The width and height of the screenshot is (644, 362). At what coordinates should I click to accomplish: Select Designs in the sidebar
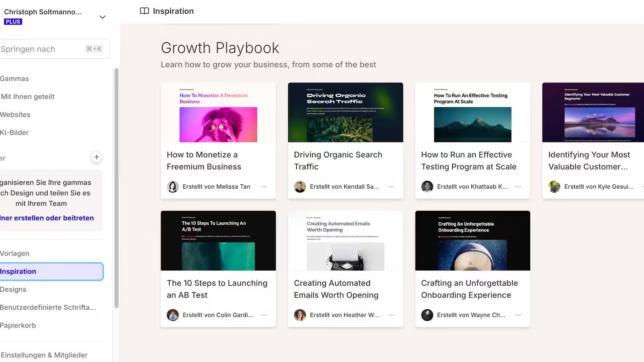click(13, 289)
